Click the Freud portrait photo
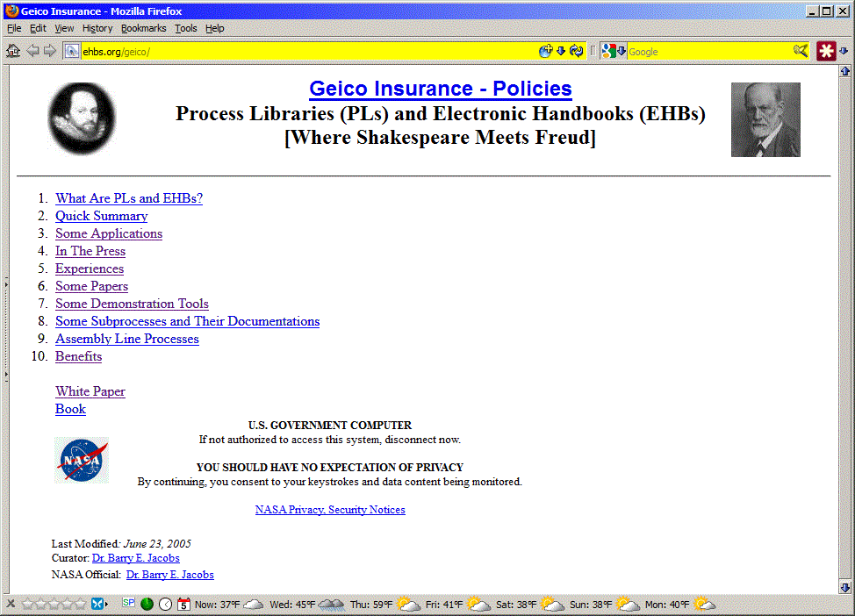 tap(765, 119)
